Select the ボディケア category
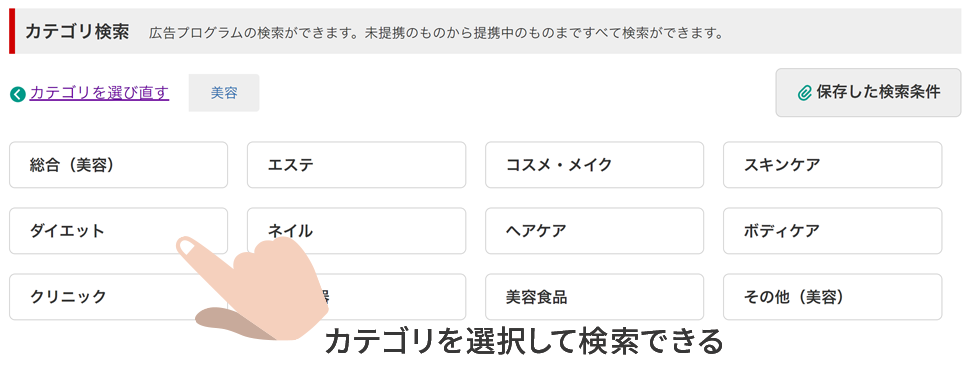 click(833, 231)
